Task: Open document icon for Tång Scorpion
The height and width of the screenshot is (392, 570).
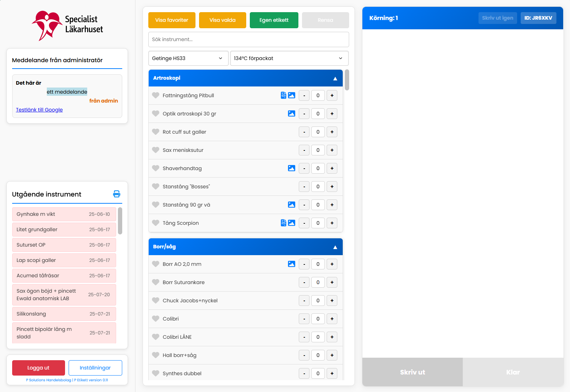Action: tap(283, 223)
